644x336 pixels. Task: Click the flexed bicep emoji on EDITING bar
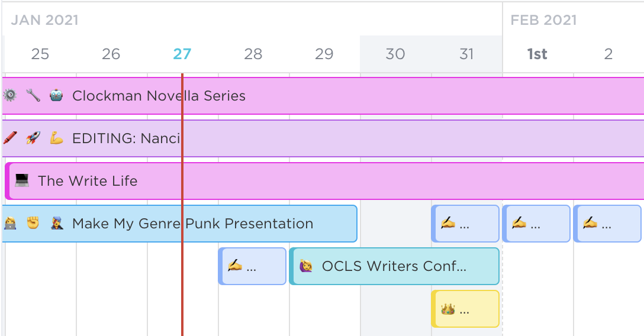coord(56,138)
